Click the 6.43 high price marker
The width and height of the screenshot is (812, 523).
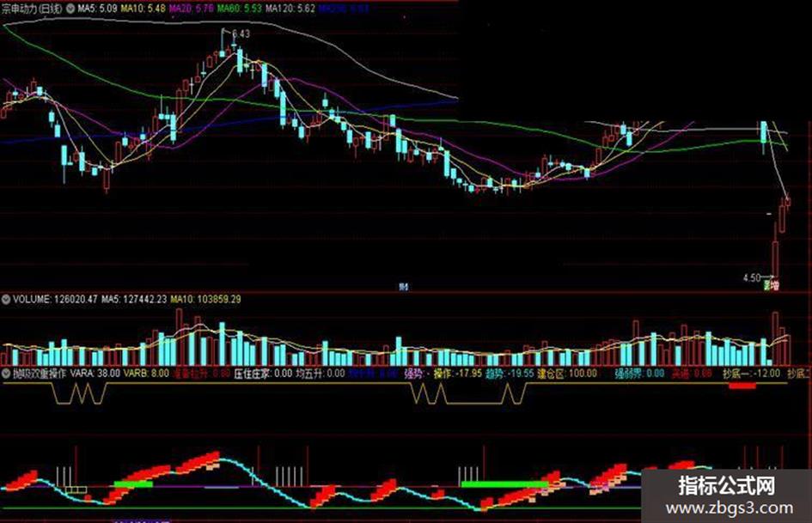point(241,33)
